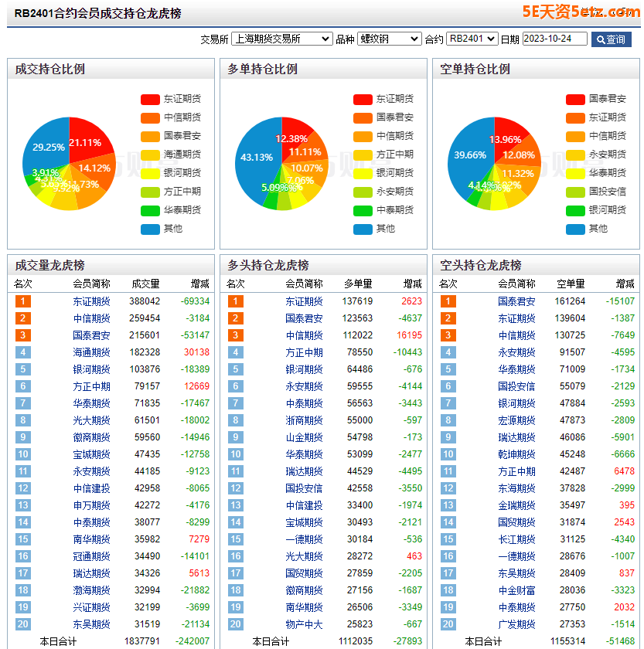Expand the 品种 dropdown showing 螺纹钢
644x649 pixels.
[x=389, y=39]
